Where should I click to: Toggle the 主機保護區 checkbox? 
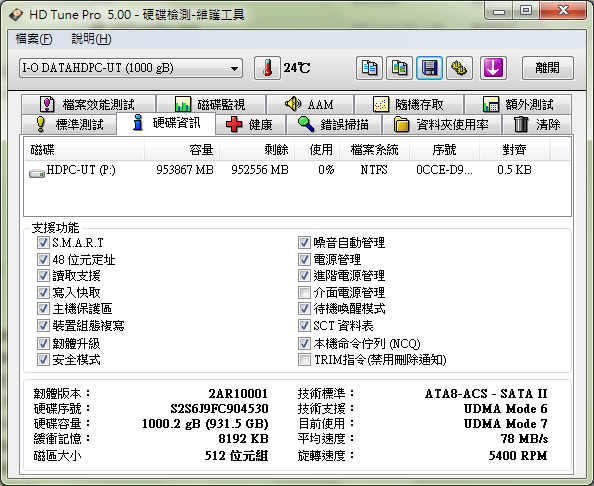pos(43,309)
